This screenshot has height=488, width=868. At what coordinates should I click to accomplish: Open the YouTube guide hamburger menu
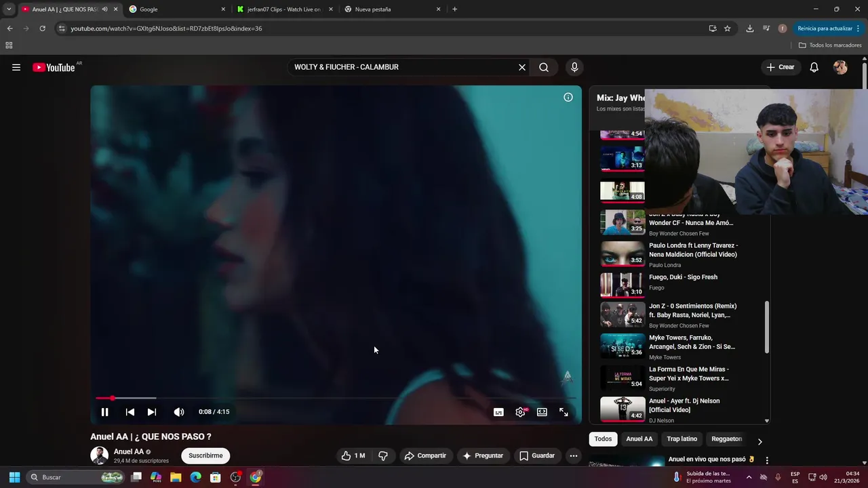[16, 67]
